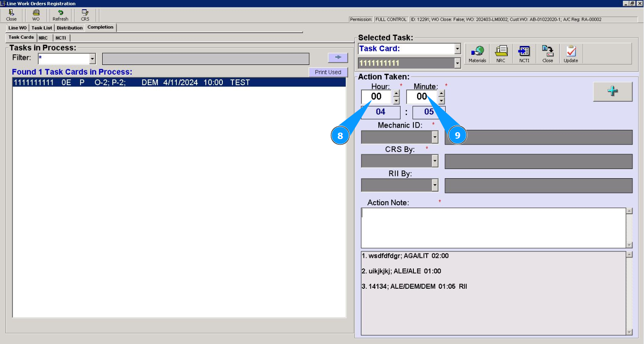The height and width of the screenshot is (344, 644).
Task: Switch to the Task List tab
Action: (x=42, y=28)
